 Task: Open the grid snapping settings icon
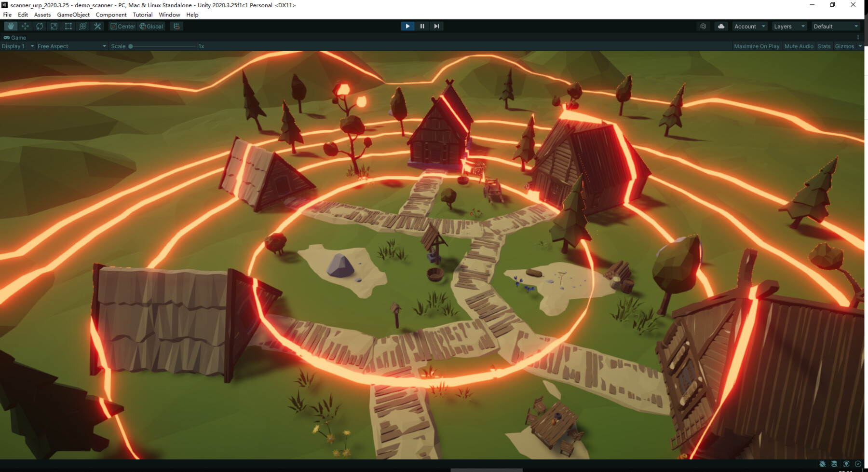point(176,26)
